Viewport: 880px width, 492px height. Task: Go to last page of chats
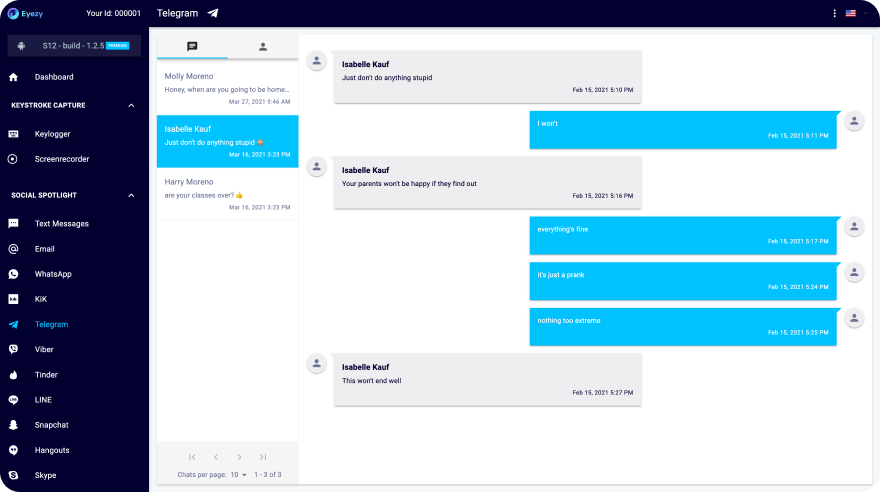tap(263, 457)
